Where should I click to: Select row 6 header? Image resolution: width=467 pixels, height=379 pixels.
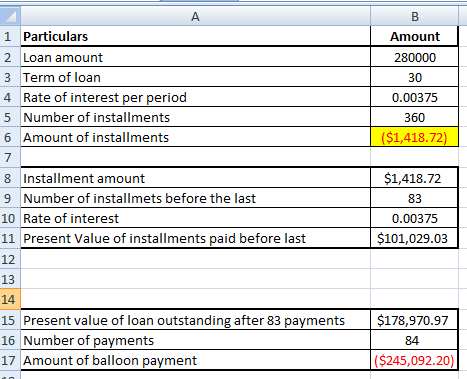(x=10, y=137)
